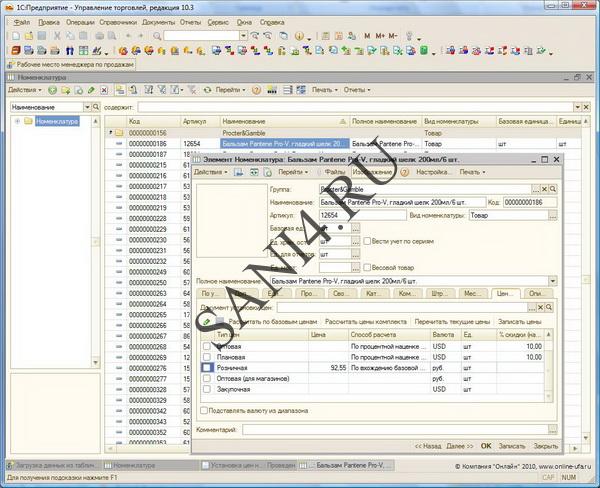Switch to the 'Опи...' tab
This screenshot has height=488, width=600.
pyautogui.click(x=537, y=294)
